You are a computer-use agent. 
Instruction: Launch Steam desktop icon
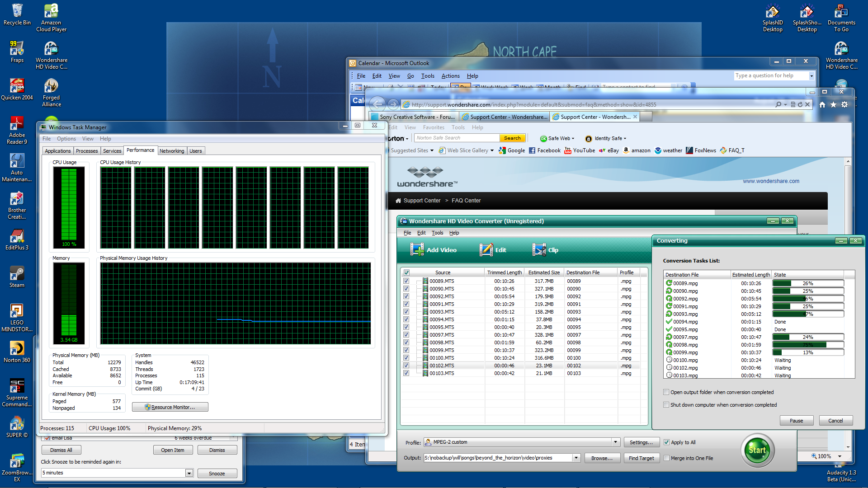17,277
